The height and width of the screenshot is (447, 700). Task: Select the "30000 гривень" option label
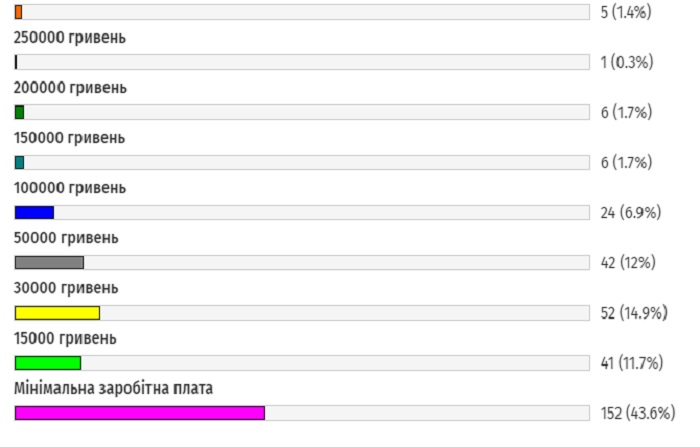coord(66,287)
